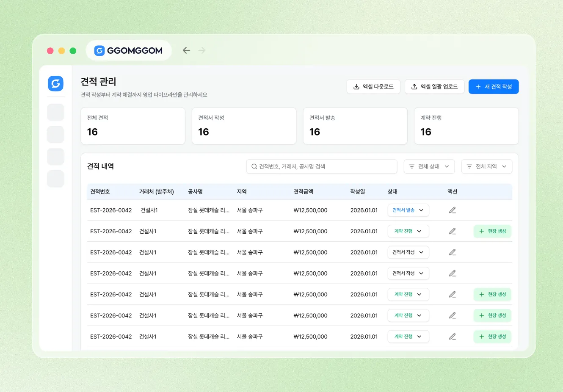This screenshot has width=563, height=392.
Task: Click the filter icon in 전체 상태
Action: coord(412,166)
